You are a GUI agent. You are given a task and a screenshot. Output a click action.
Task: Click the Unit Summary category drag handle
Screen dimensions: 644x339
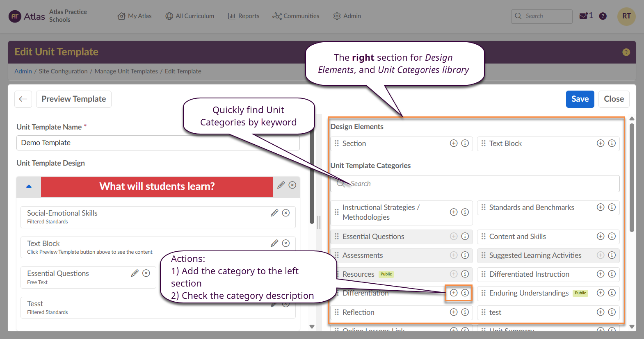483,329
